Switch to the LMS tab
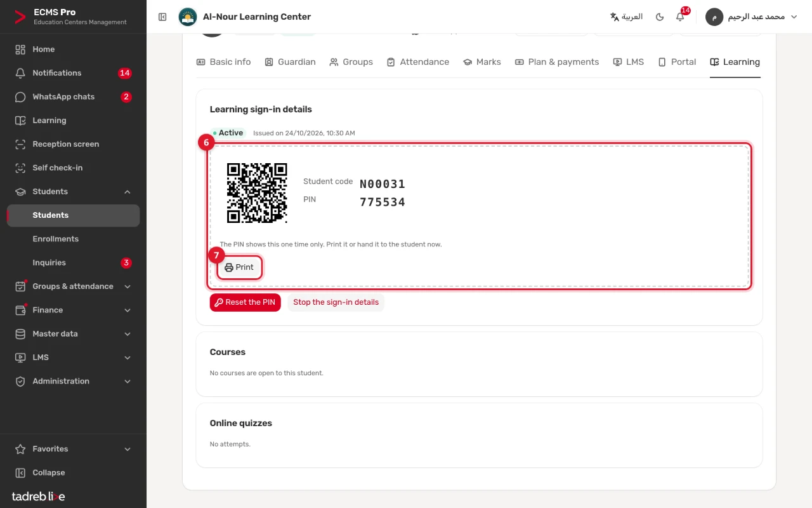The width and height of the screenshot is (812, 508). tap(628, 62)
